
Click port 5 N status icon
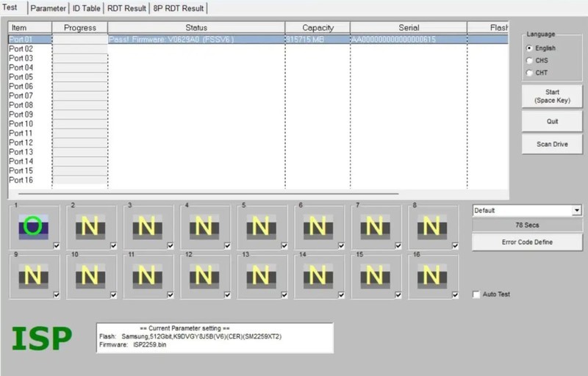[262, 227]
